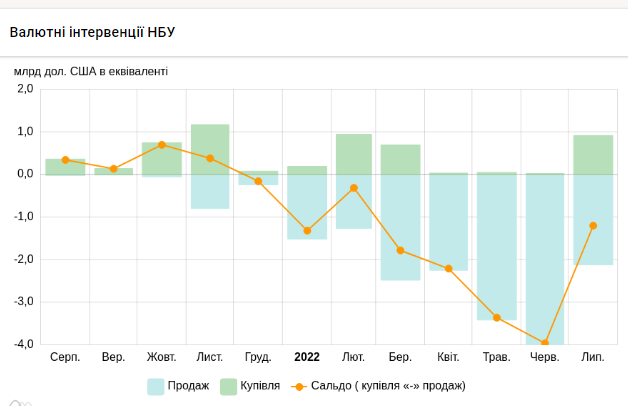Click the 2022 label on the x-axis
This screenshot has height=406, width=628.
coord(307,356)
